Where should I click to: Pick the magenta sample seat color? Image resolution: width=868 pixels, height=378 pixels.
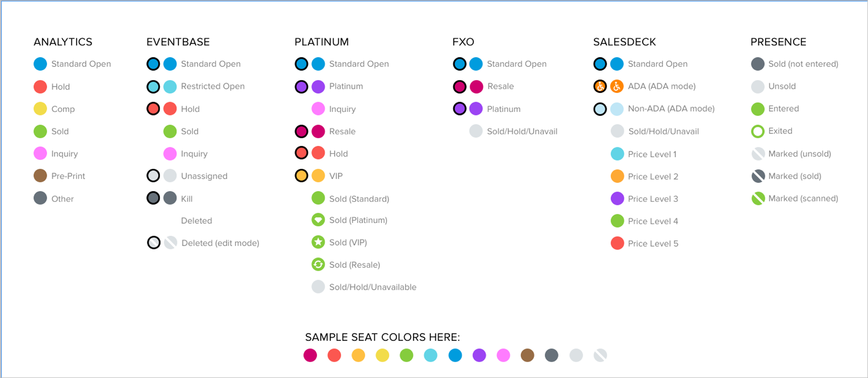pos(310,355)
